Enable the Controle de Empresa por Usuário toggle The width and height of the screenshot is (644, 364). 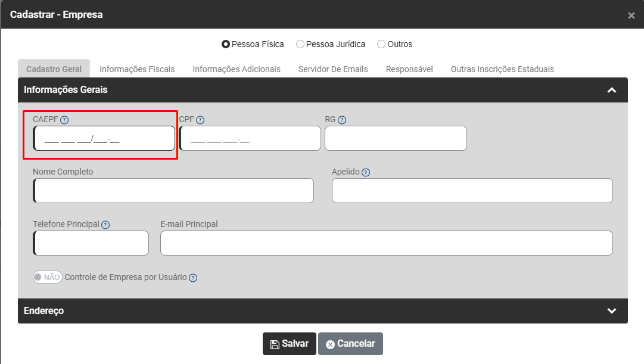coord(48,277)
